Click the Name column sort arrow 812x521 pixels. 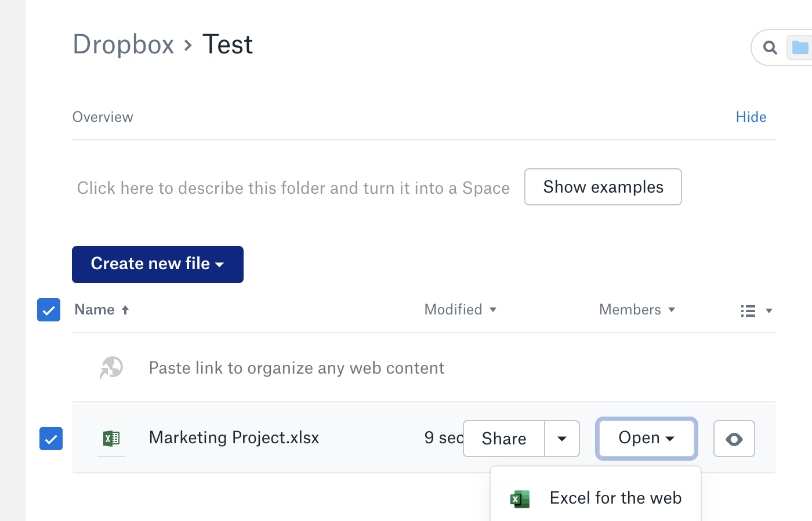(125, 310)
